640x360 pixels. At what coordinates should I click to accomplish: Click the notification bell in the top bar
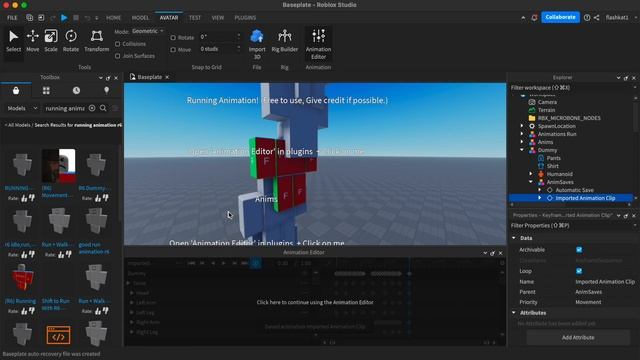[x=534, y=18]
